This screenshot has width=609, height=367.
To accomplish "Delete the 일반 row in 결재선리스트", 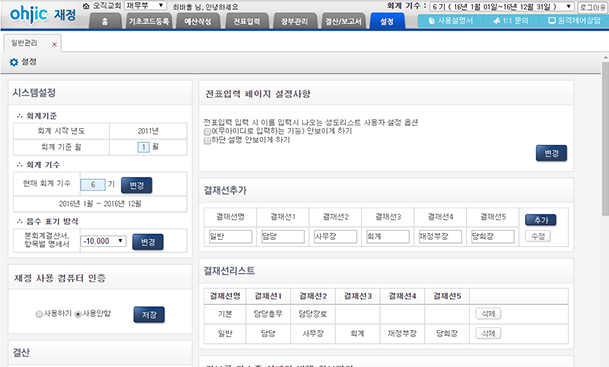I will pyautogui.click(x=488, y=333).
